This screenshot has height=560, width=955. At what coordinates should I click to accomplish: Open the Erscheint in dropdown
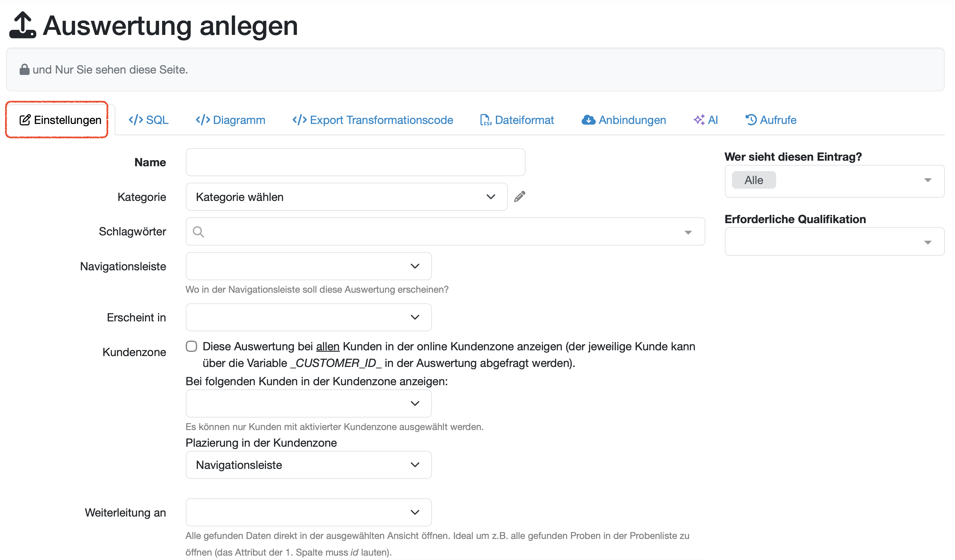[x=308, y=317]
